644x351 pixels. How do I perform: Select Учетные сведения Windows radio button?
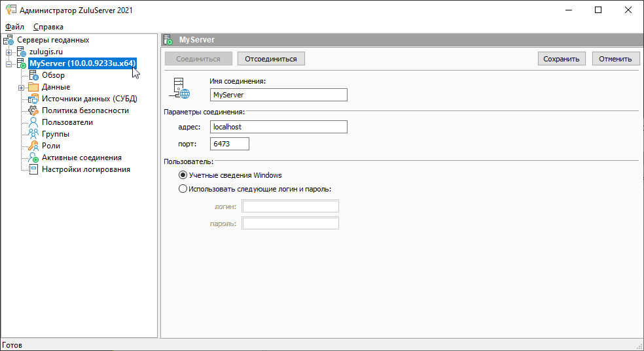[x=183, y=175]
